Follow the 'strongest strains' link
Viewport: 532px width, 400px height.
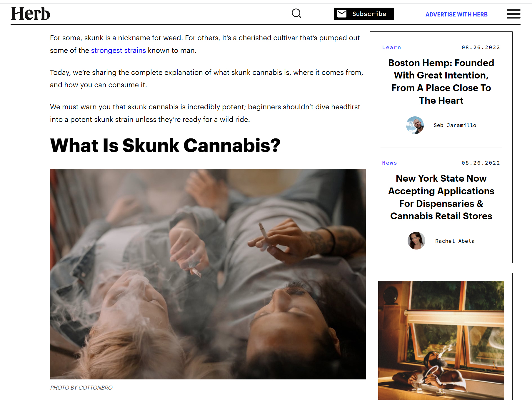[118, 51]
